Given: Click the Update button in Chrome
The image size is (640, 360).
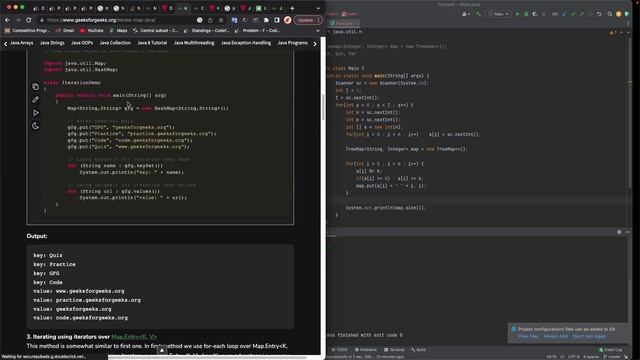Looking at the screenshot, I should point(308,20).
